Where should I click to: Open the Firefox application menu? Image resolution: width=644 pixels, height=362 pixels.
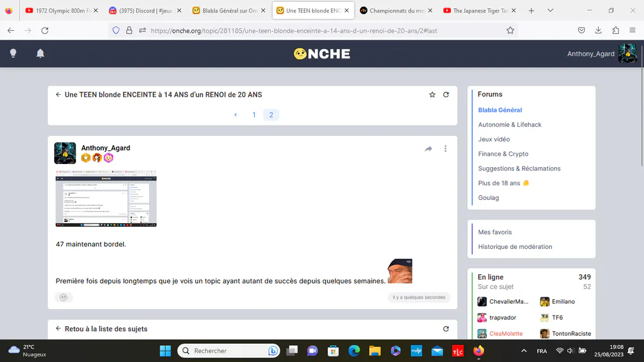(633, 30)
